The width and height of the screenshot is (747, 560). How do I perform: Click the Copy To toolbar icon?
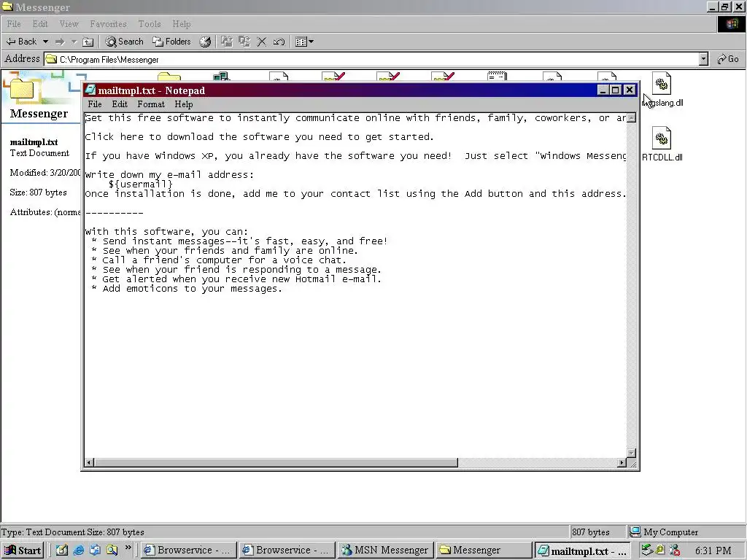click(x=244, y=42)
